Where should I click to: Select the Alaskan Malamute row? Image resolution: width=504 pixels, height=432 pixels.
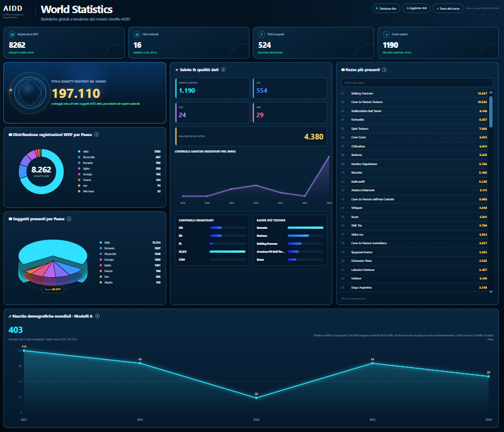click(414, 191)
